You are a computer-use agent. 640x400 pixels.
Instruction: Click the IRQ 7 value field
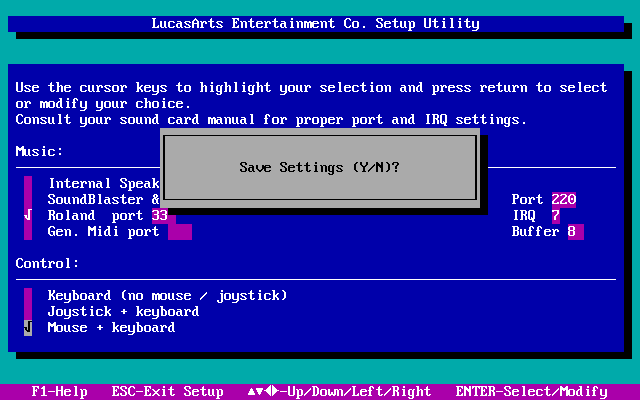tap(555, 216)
